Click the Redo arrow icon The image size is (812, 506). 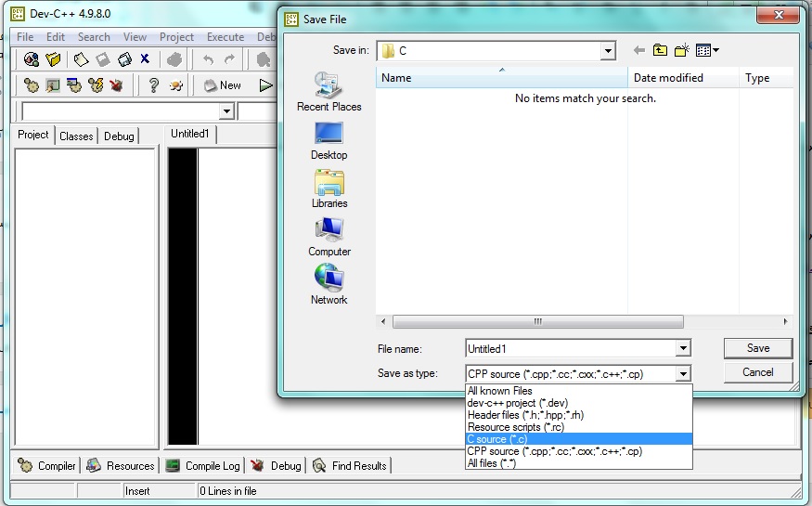[x=230, y=59]
